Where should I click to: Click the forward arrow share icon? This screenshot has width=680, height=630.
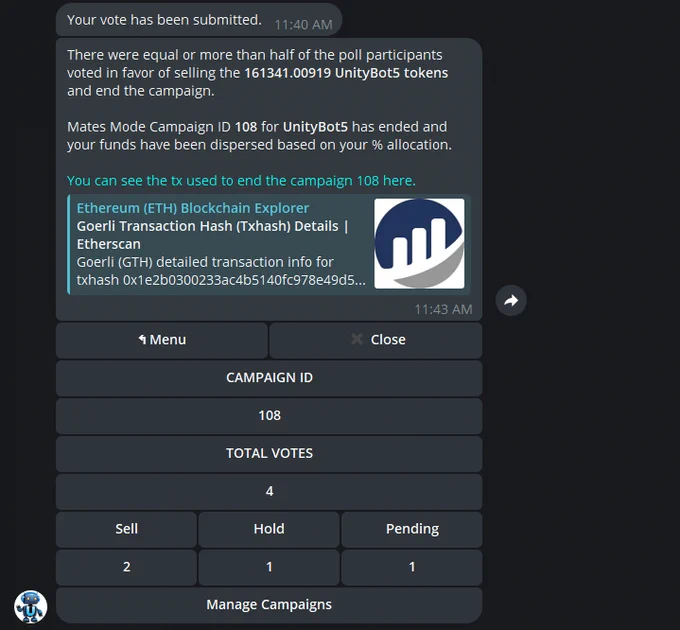[x=511, y=300]
